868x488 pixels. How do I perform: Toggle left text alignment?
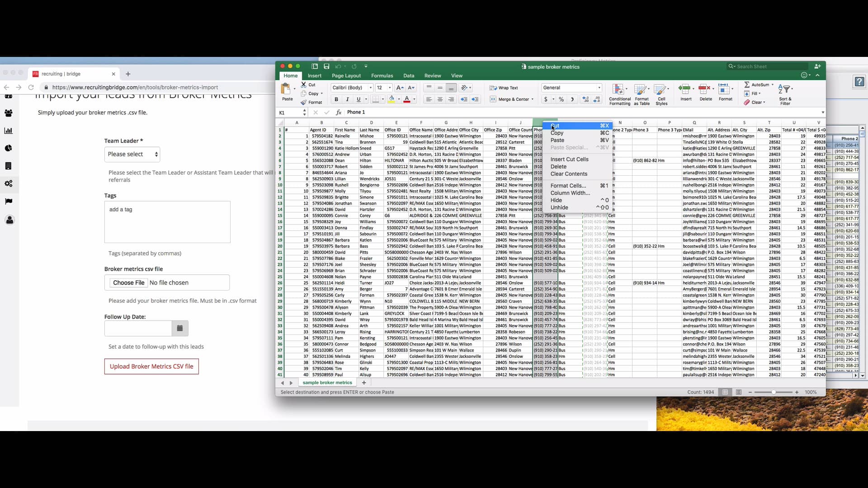coord(429,99)
